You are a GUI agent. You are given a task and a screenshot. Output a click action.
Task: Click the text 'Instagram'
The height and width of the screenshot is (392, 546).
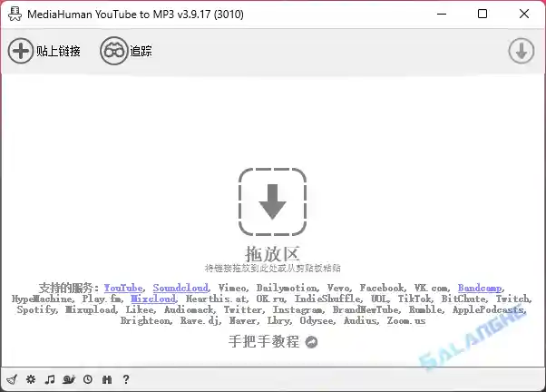tap(297, 309)
